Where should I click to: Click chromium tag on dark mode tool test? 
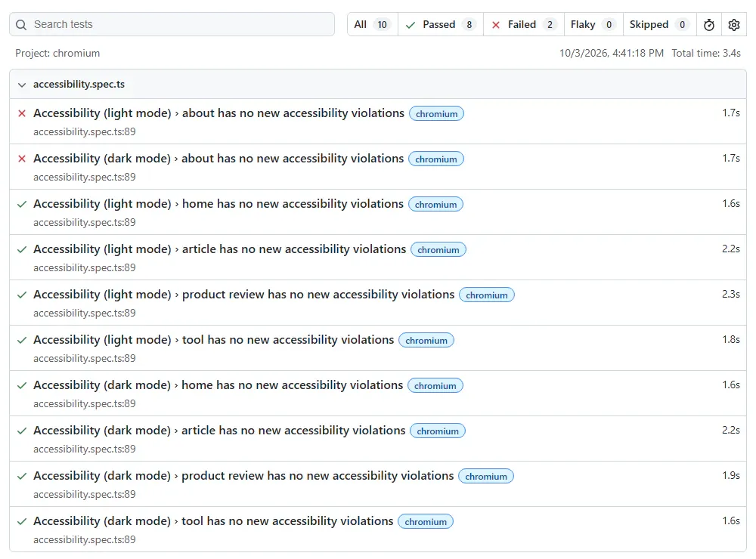pos(425,521)
